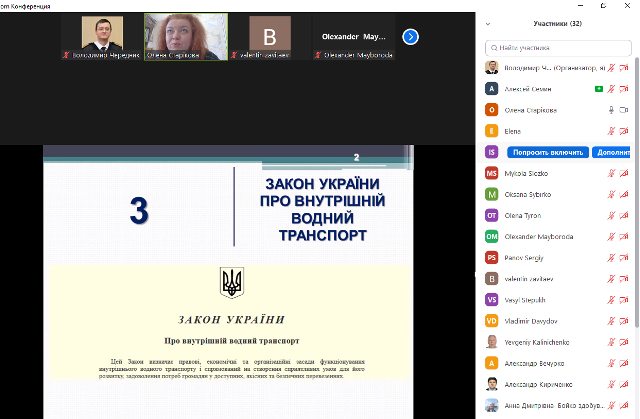Screen dimensions: 640x419
Task: Click Vladimir Davydov's disabled camera icon
Action: [625, 321]
